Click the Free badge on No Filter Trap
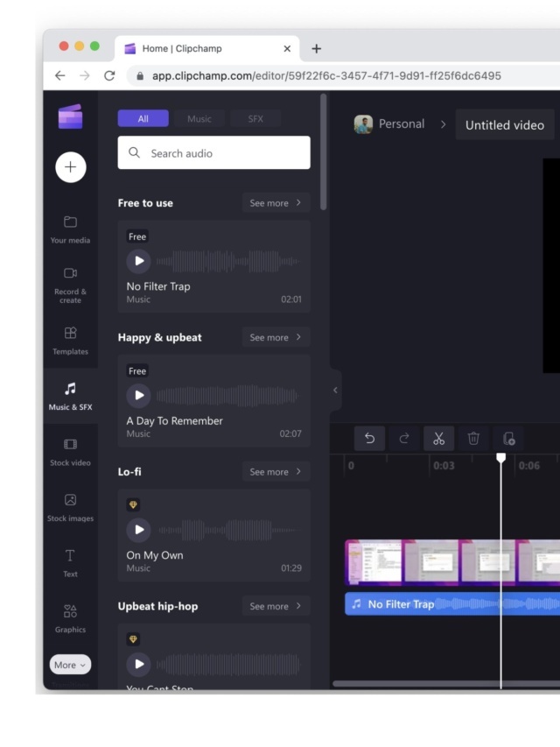 pyautogui.click(x=137, y=236)
